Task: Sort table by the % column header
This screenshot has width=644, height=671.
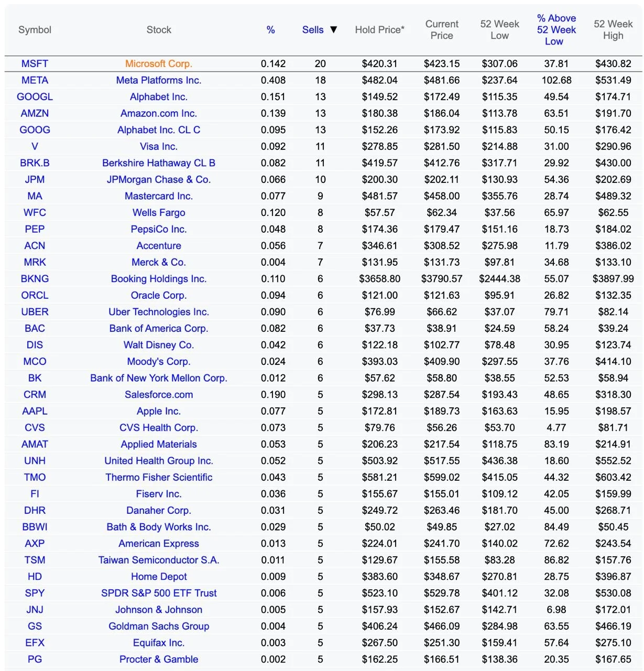Action: pos(270,30)
